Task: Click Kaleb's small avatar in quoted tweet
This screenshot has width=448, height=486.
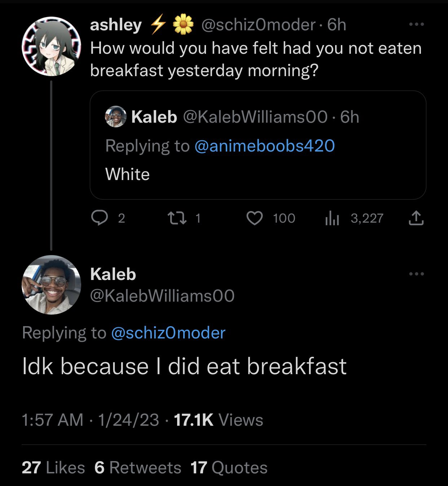Action: click(x=116, y=117)
